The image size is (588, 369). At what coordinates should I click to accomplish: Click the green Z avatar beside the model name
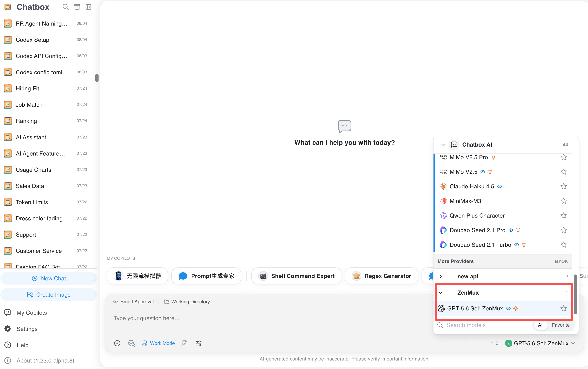coord(509,343)
